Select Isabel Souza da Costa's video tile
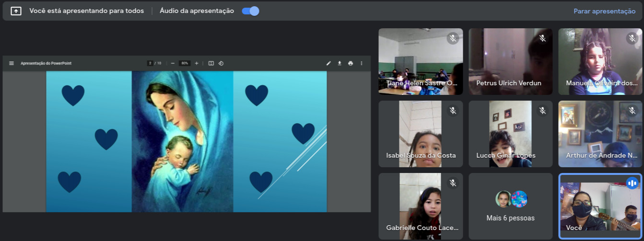Image resolution: width=644 pixels, height=241 pixels. click(421, 134)
